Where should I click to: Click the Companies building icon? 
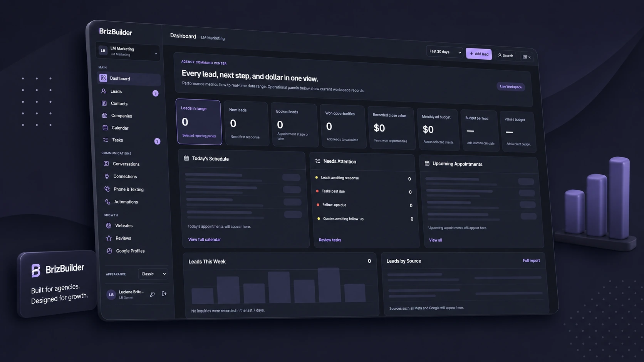click(x=104, y=115)
